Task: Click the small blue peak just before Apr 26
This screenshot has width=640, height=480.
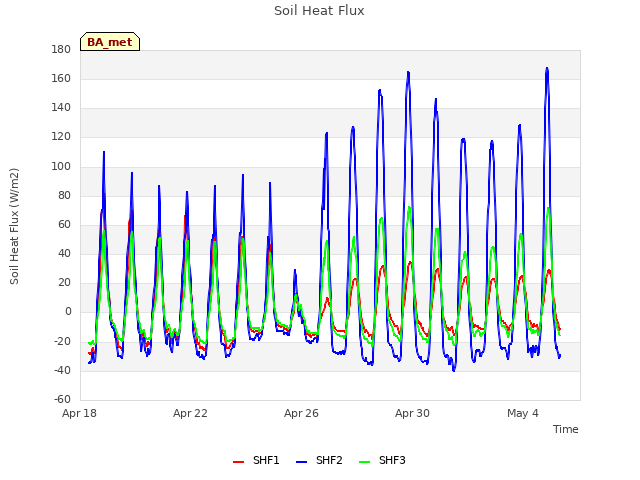Action: (x=295, y=270)
